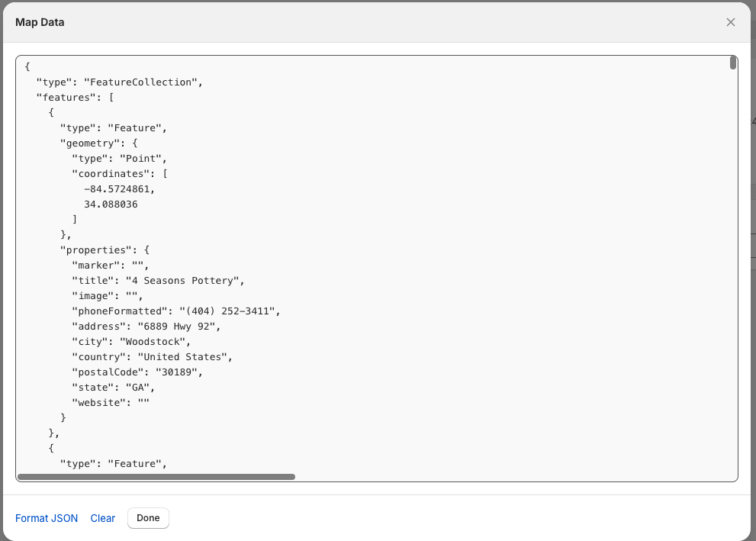This screenshot has width=756, height=541.
Task: Click the longitude value -84.5724861
Action: 118,189
